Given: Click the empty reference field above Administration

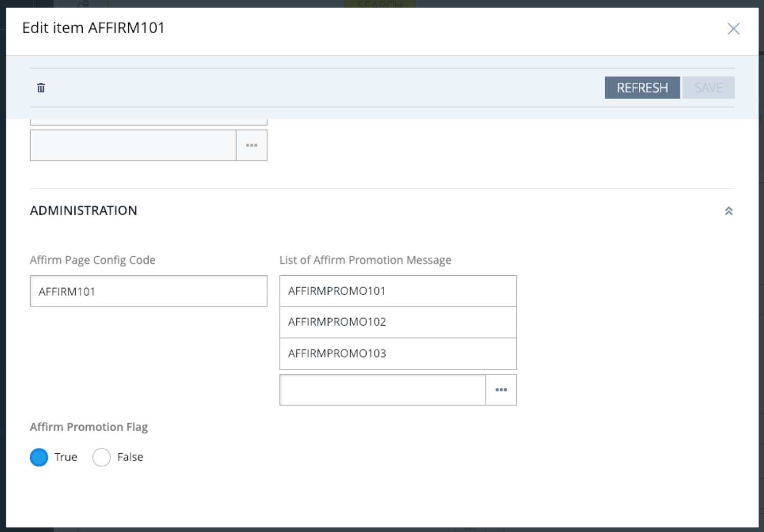Looking at the screenshot, I should tap(133, 146).
